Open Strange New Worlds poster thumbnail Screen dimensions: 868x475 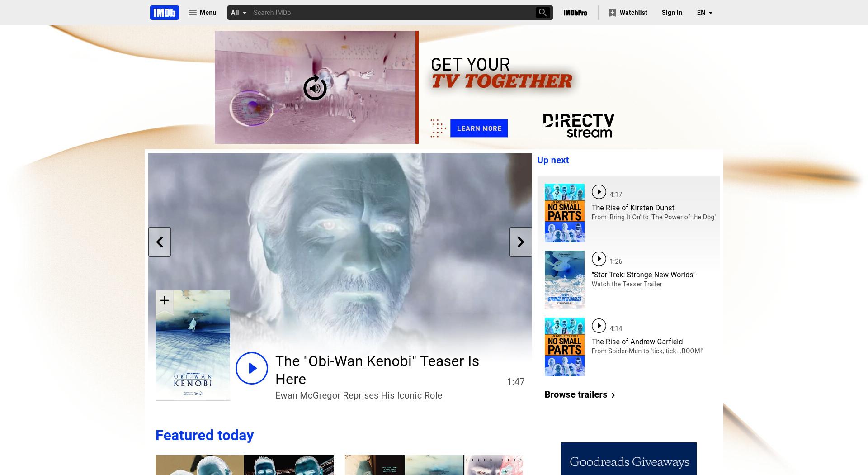click(565, 280)
